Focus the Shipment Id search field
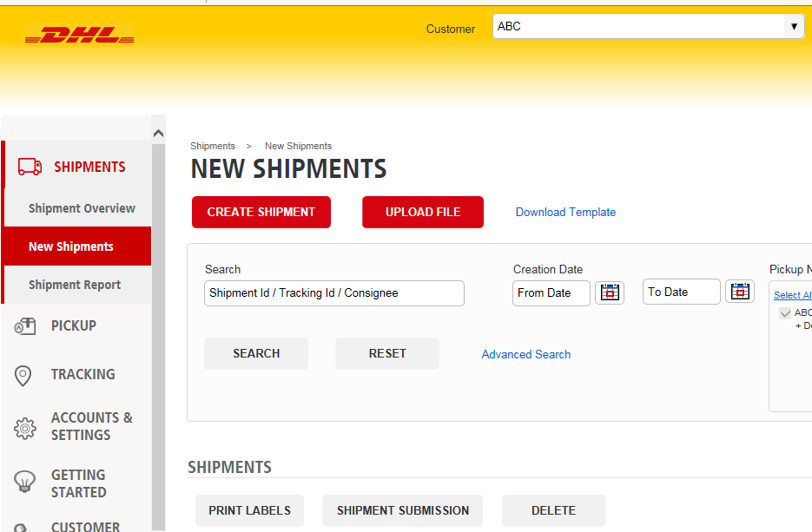 pyautogui.click(x=334, y=293)
